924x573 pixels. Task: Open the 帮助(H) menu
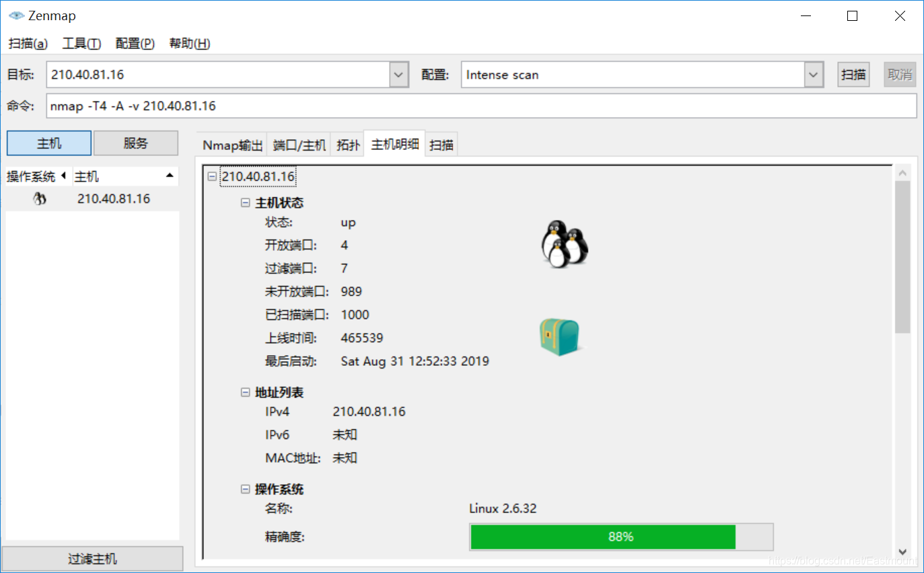[190, 44]
